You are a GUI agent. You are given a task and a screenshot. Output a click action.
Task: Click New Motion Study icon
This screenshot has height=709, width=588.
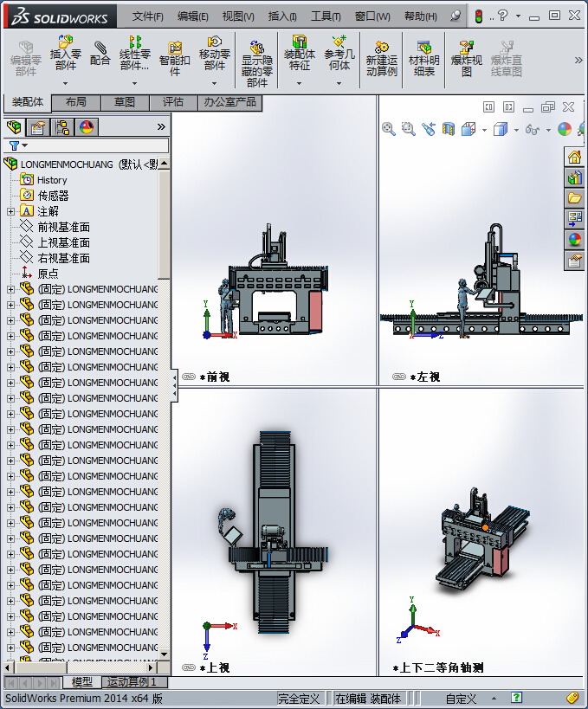coord(381,47)
